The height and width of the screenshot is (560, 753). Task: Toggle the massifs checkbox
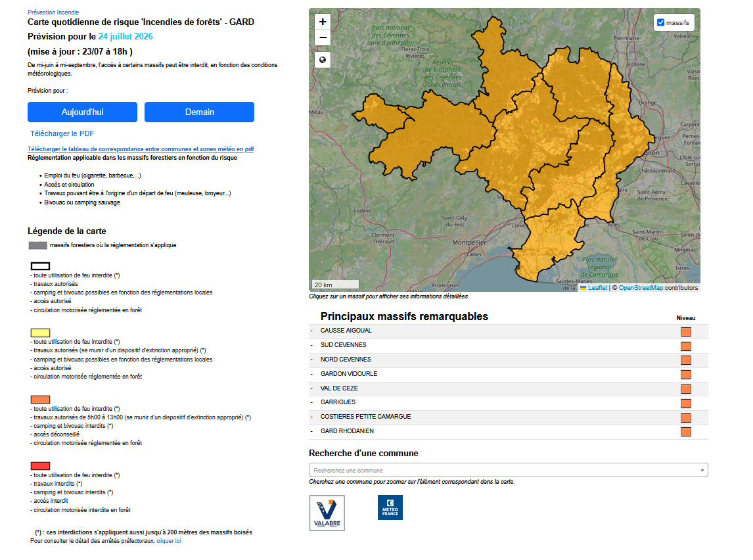point(661,22)
